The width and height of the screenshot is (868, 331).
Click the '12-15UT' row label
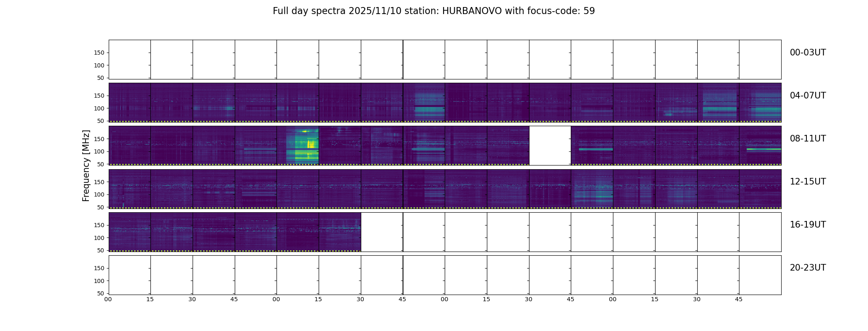808,182
